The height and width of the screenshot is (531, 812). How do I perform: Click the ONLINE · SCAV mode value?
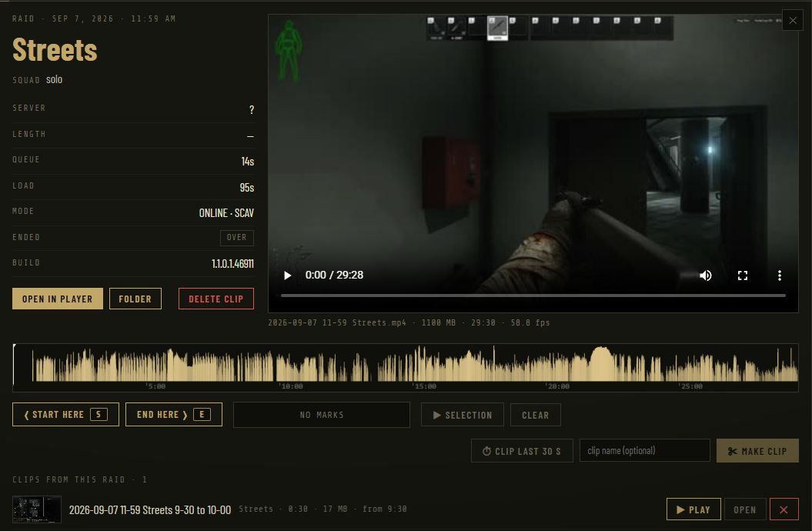(226, 212)
